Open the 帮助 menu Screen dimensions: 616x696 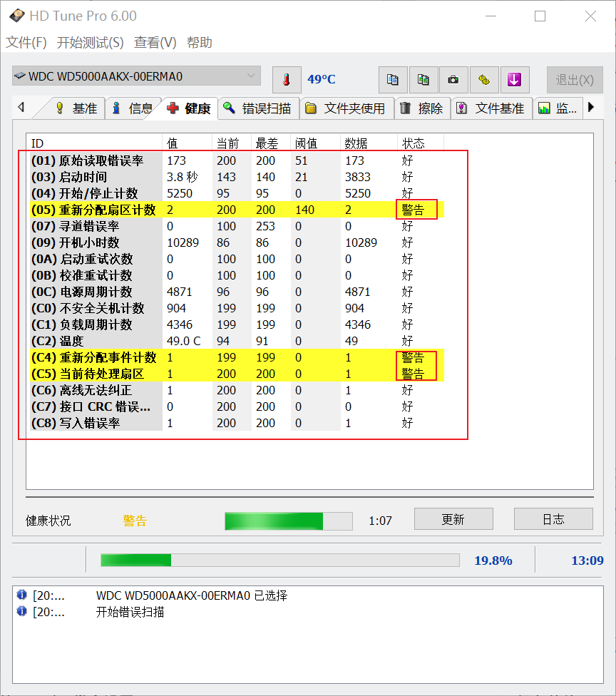pyautogui.click(x=199, y=43)
